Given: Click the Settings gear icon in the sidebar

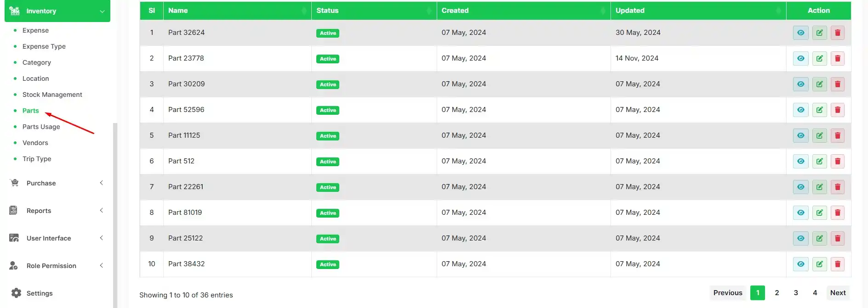Looking at the screenshot, I should pos(16,293).
